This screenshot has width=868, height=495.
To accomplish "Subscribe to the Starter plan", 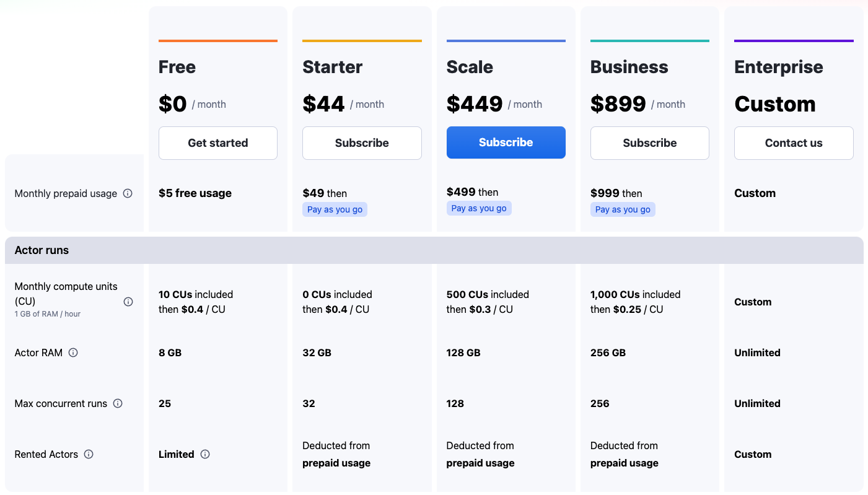I will [x=362, y=143].
